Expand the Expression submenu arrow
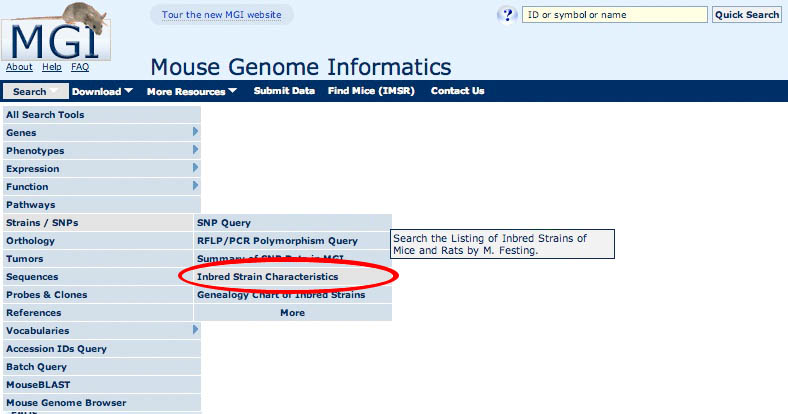The width and height of the screenshot is (788, 414). point(195,168)
